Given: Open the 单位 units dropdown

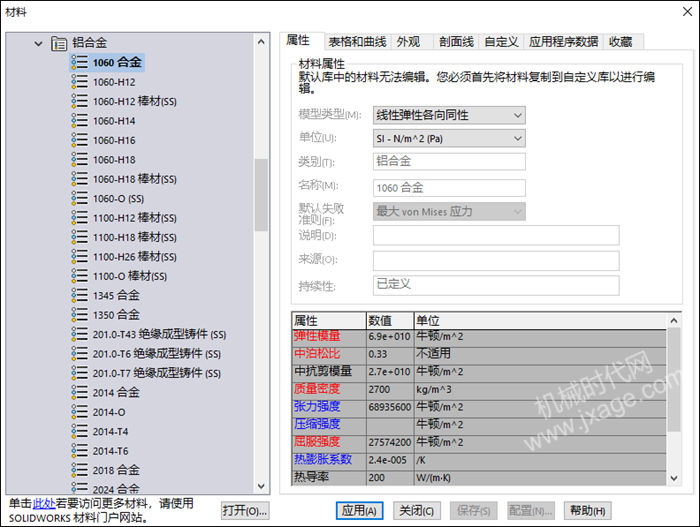Looking at the screenshot, I should point(449,138).
